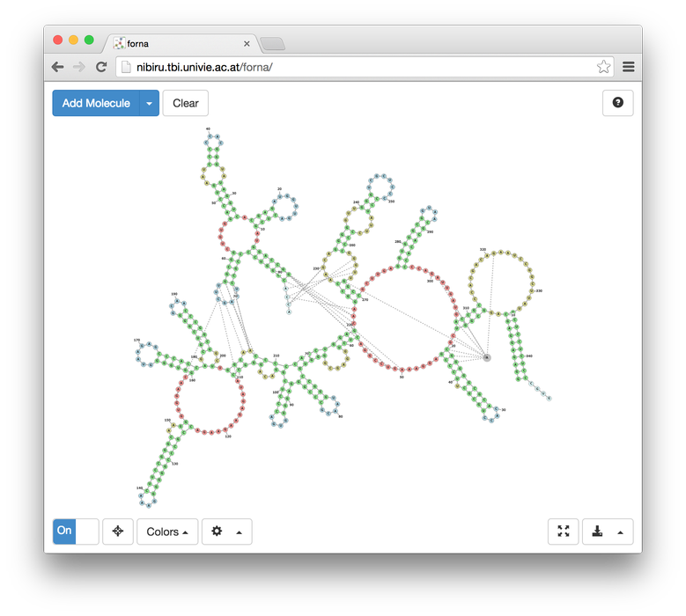Click the gray node in the RNA diagram
This screenshot has height=616, width=686.
[x=486, y=357]
